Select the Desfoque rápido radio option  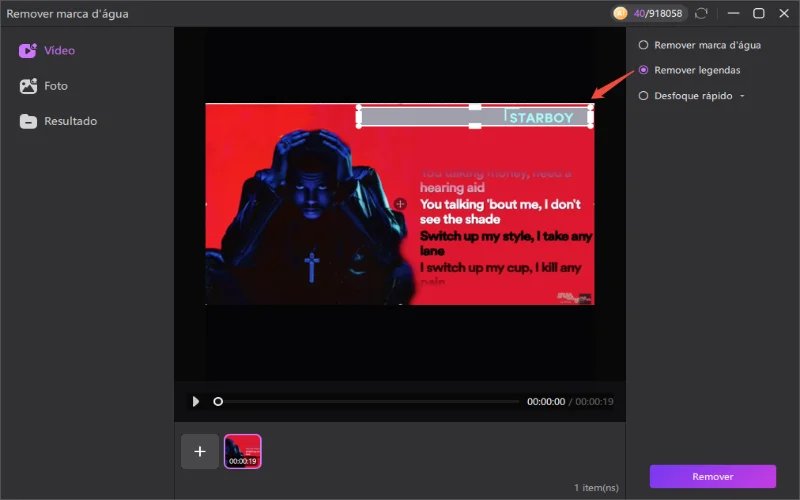[643, 95]
